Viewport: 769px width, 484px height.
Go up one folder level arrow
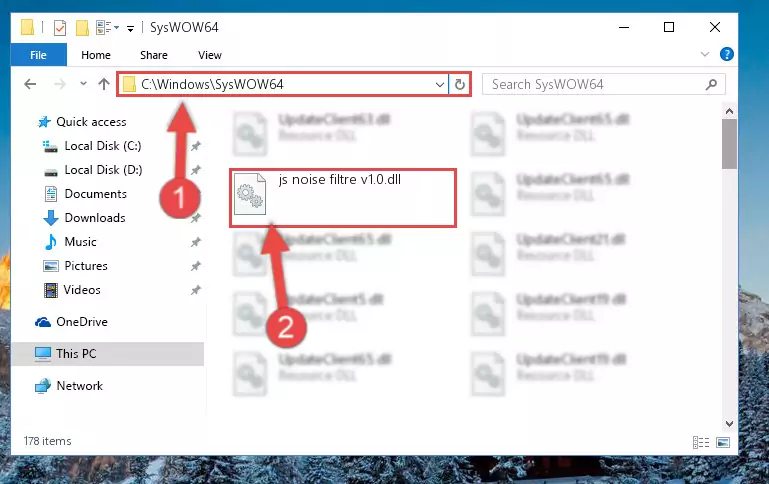[103, 84]
